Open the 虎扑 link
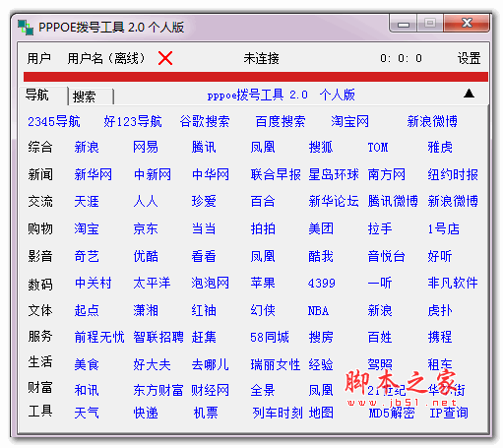Image resolution: width=503 pixels, height=448 pixels. pos(440,310)
